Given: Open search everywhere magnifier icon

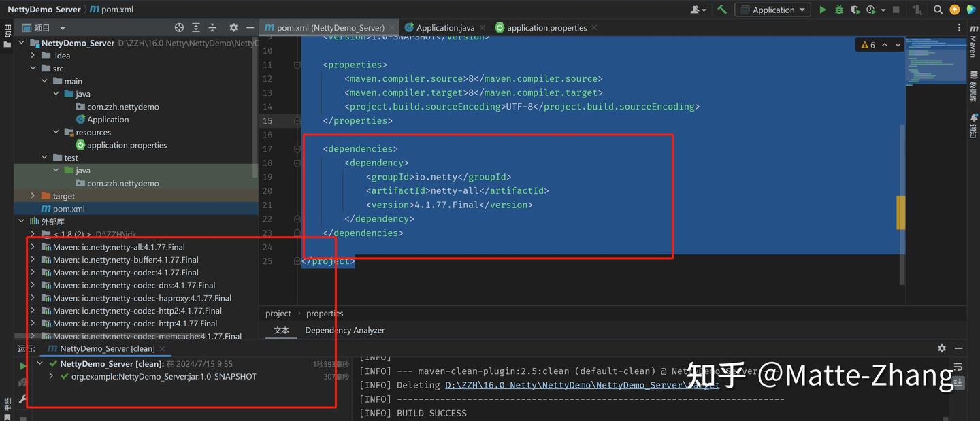Looking at the screenshot, I should (x=938, y=10).
